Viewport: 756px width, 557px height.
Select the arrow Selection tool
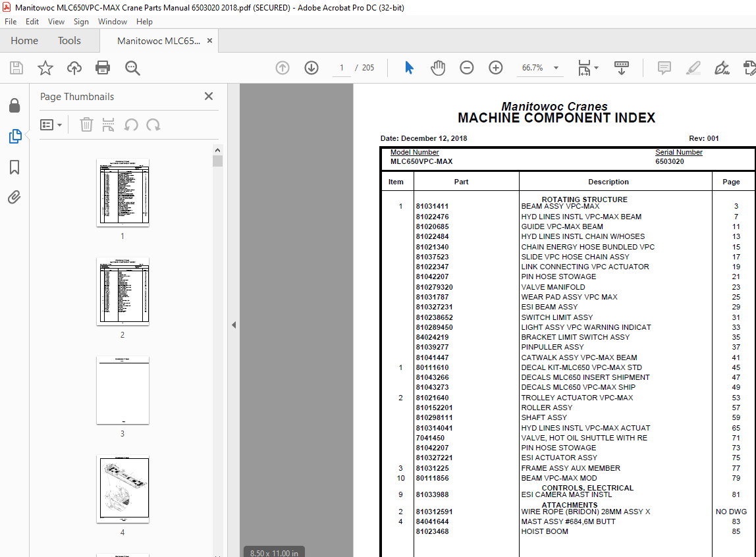(x=409, y=68)
